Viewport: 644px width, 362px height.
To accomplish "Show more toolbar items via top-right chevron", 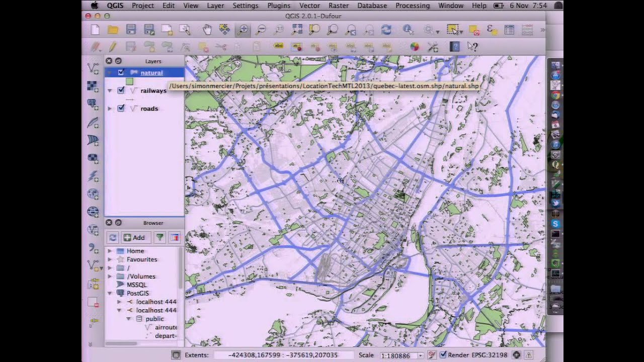I will tap(542, 30).
